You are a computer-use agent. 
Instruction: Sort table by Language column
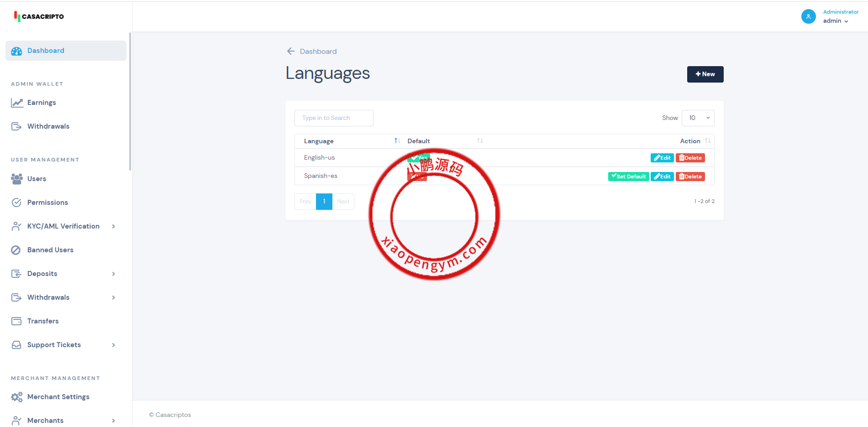pyautogui.click(x=397, y=141)
